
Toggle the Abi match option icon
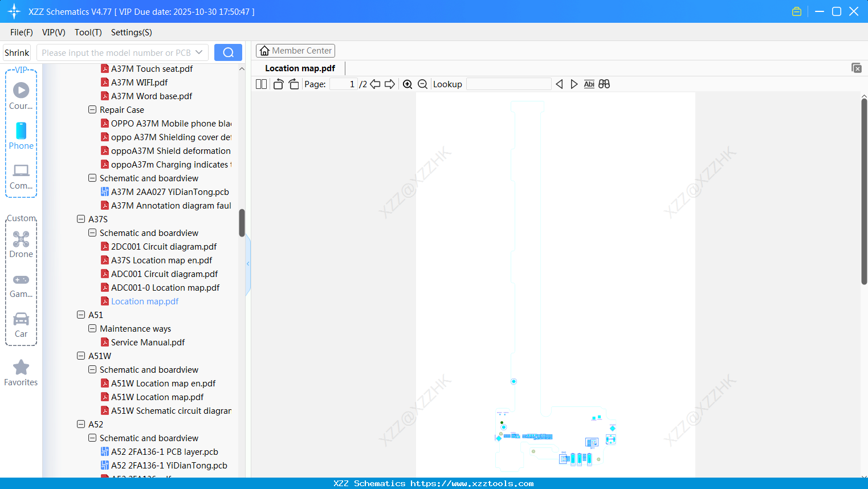tap(589, 84)
